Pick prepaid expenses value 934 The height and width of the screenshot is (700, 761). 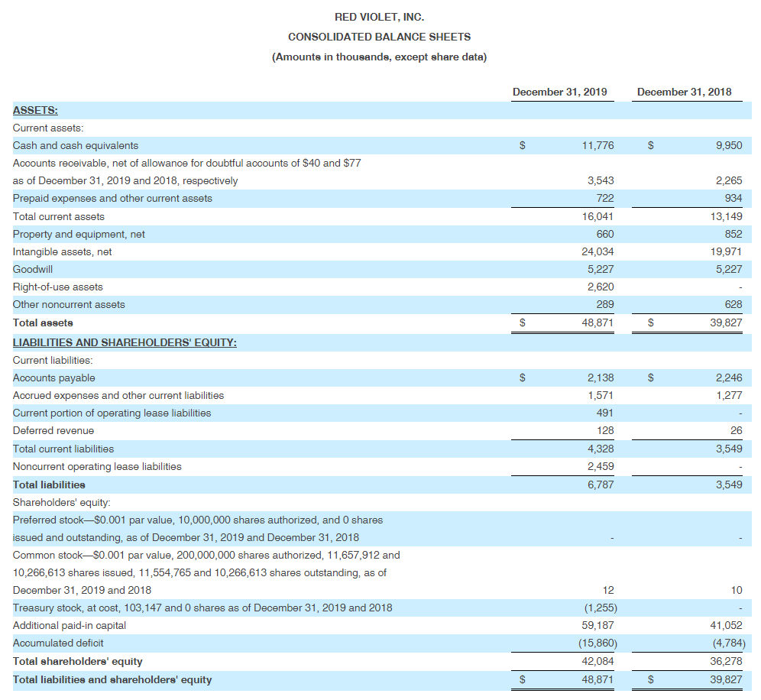733,198
